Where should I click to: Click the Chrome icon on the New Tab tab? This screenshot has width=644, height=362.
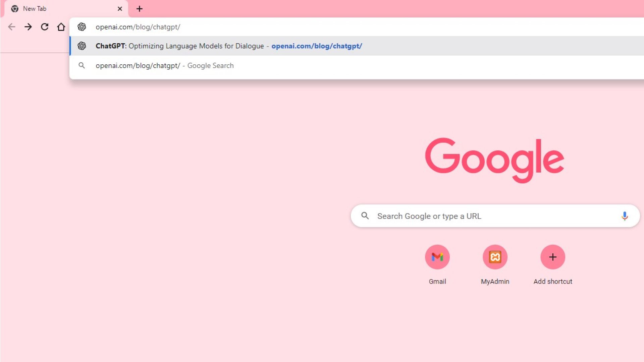[15, 9]
